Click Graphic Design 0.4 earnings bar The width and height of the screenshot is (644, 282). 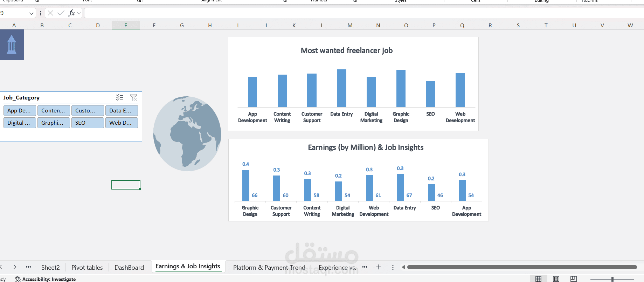[246, 186]
